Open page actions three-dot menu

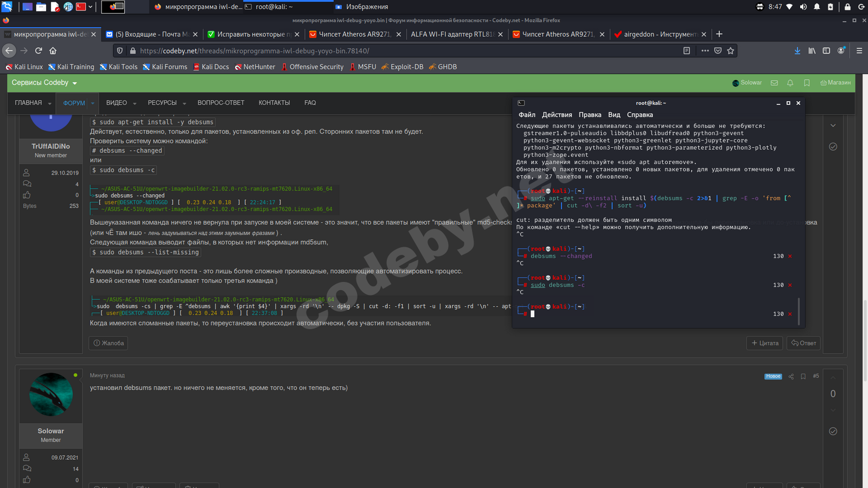705,50
